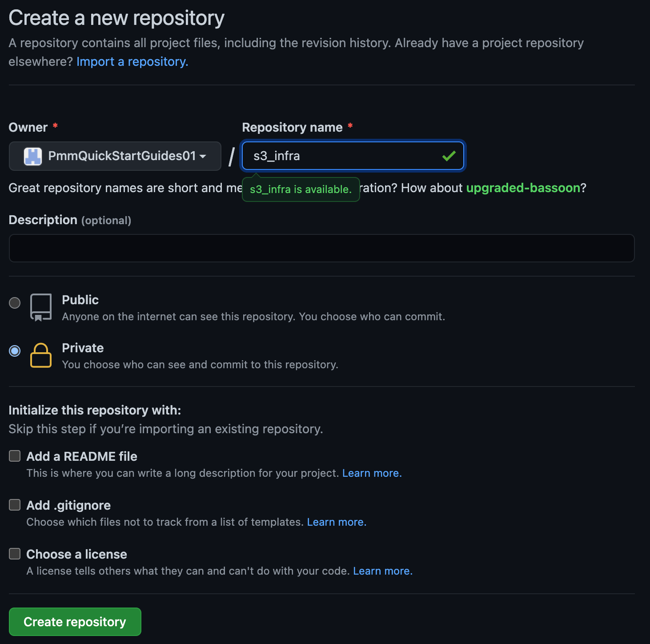Check the Add .gitignore option
650x644 pixels.
(15, 505)
